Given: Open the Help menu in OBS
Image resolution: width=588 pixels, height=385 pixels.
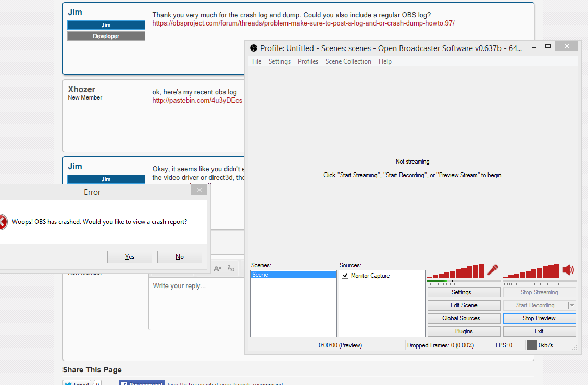Looking at the screenshot, I should tap(385, 61).
